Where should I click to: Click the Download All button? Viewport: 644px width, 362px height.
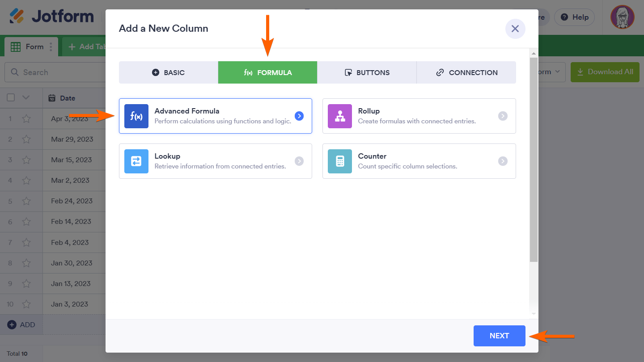coord(605,72)
